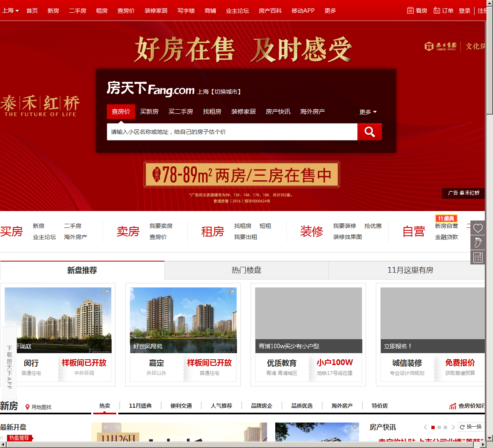Click the 查房价知行情 chart icon
Screen dimensions: 493x448
pos(453,406)
